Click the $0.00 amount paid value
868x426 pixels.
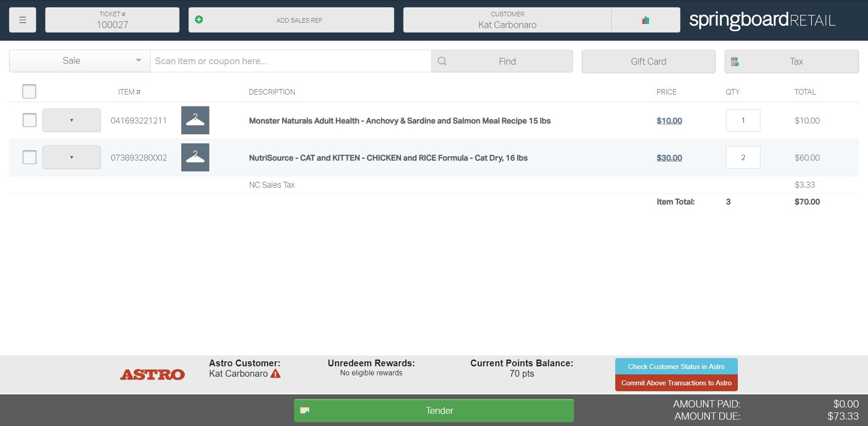coord(846,404)
